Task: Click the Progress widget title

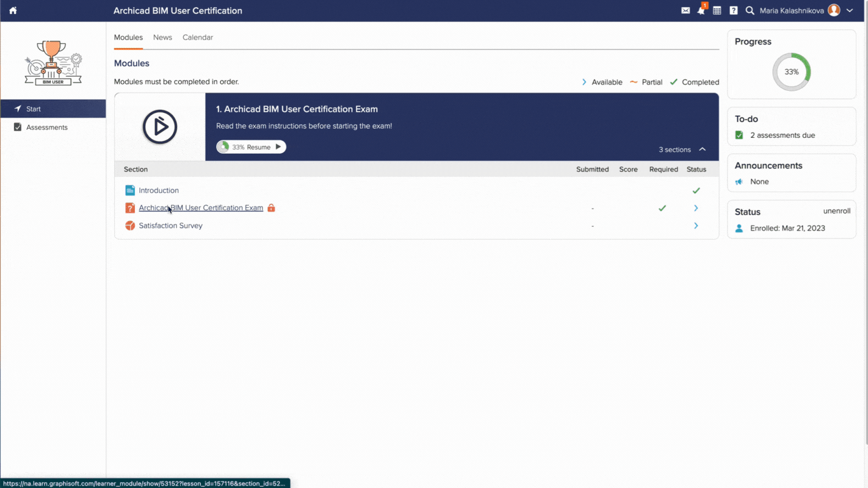Action: (x=753, y=41)
